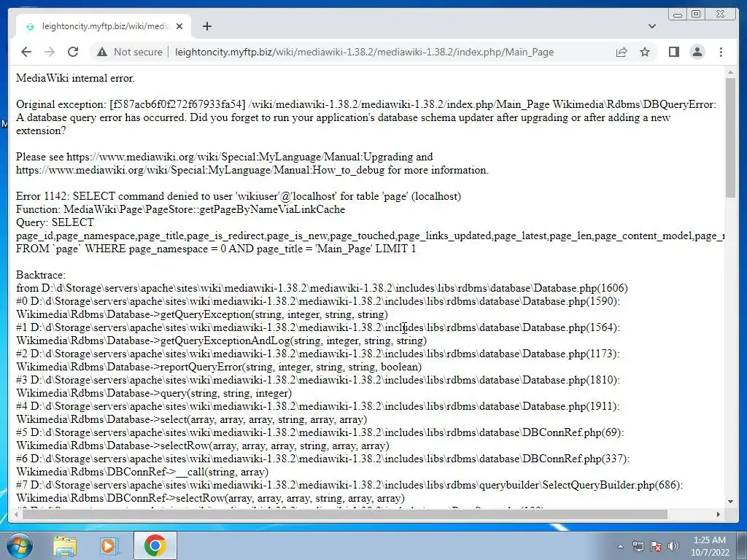Open the clock showing 1:25 AM
747x560 pixels.
pos(710,546)
